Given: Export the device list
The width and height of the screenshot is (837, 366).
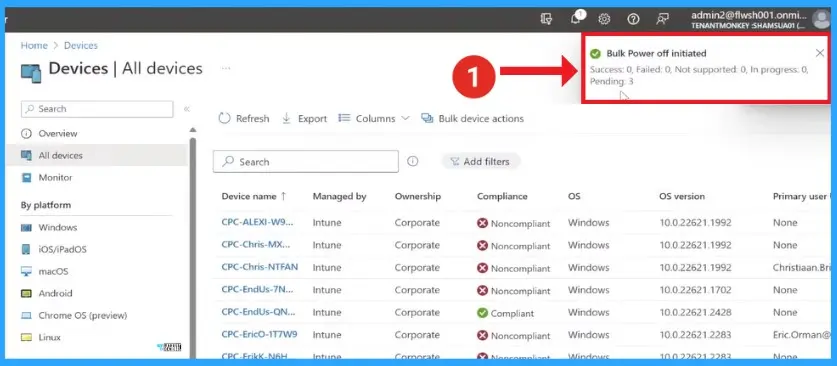Looking at the screenshot, I should (x=304, y=118).
